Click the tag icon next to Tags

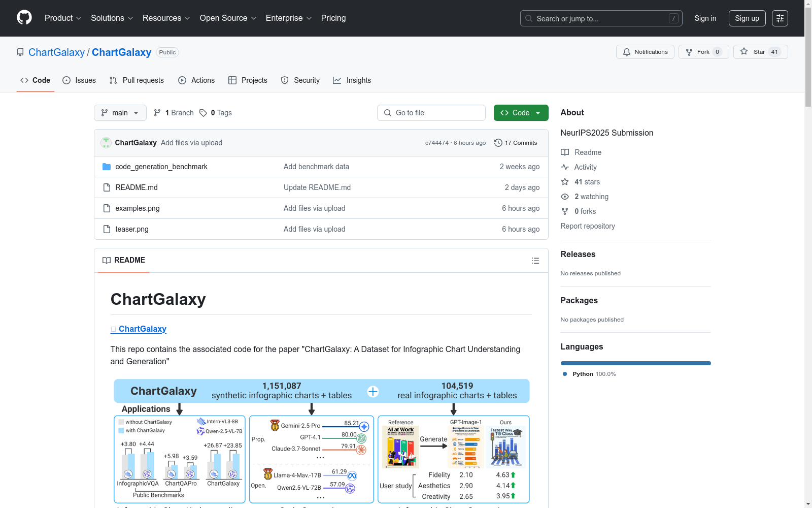203,113
